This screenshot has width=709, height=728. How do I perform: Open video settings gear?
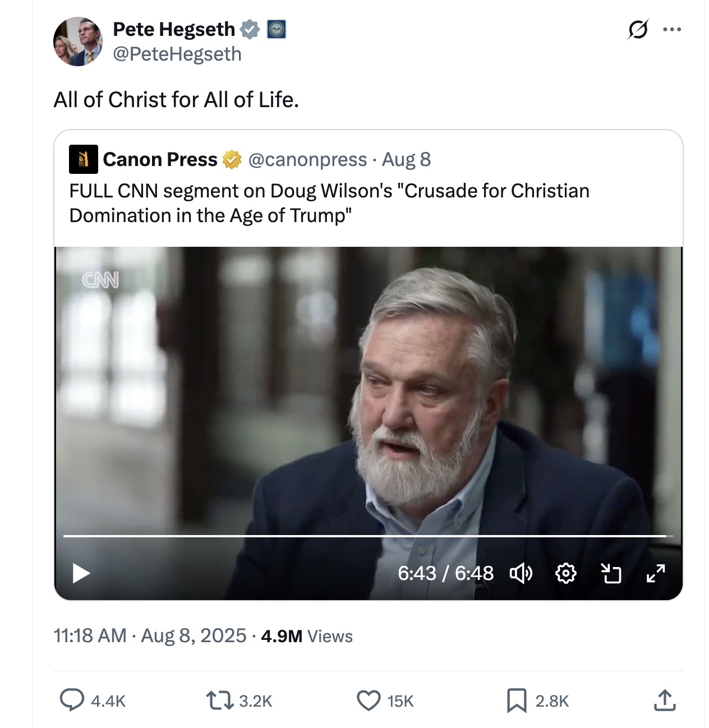[565, 573]
